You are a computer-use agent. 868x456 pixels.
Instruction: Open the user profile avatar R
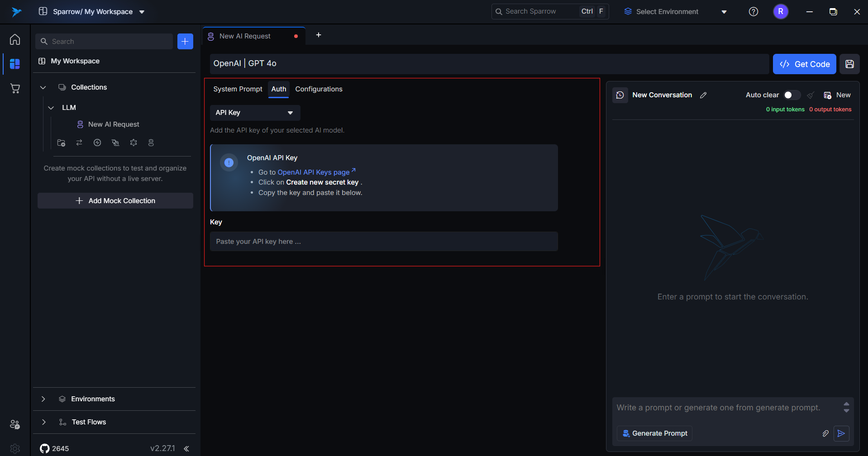[781, 12]
